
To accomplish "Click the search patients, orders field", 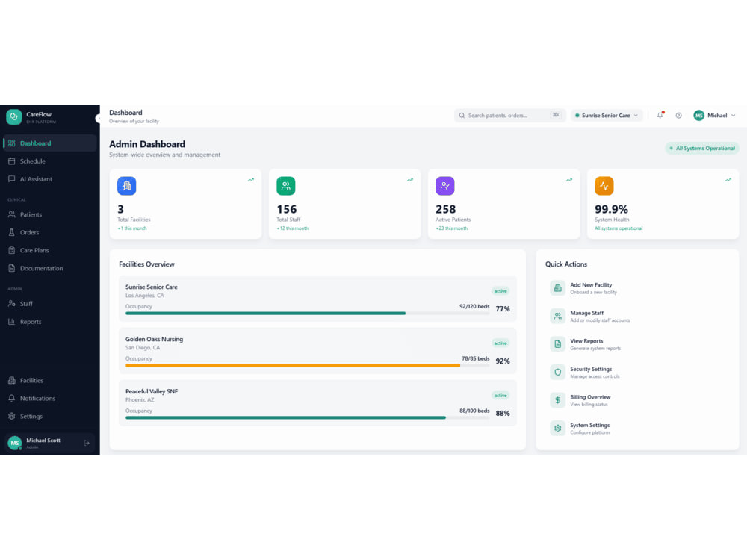I will click(x=509, y=115).
